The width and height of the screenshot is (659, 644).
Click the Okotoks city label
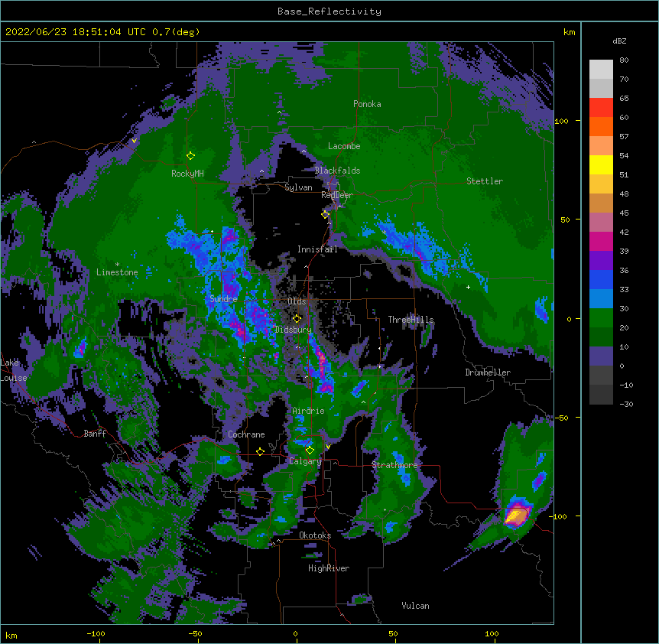click(315, 535)
